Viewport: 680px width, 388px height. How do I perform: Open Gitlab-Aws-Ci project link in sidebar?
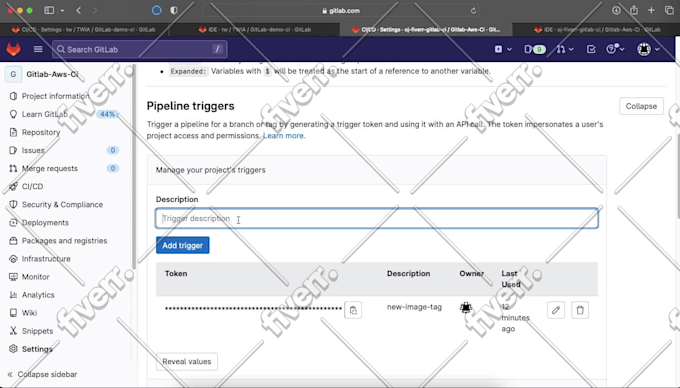[52, 74]
